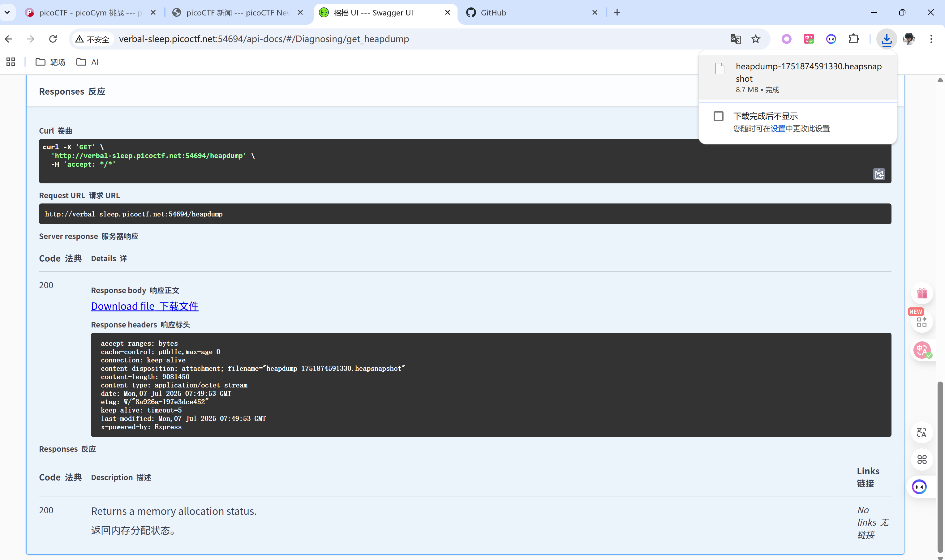
Task: Expand the tab search dropdown arrow
Action: (x=7, y=12)
